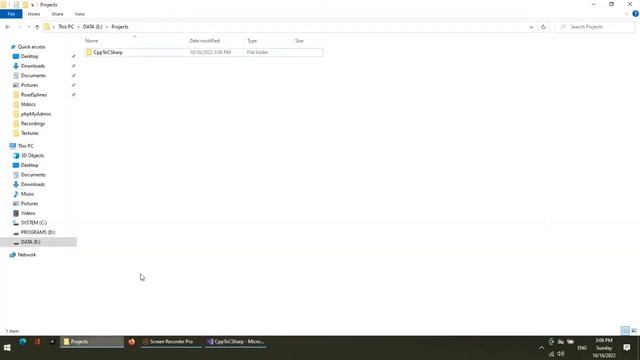The width and height of the screenshot is (640, 360).
Task: Open the Share ribbon tab
Action: point(57,14)
